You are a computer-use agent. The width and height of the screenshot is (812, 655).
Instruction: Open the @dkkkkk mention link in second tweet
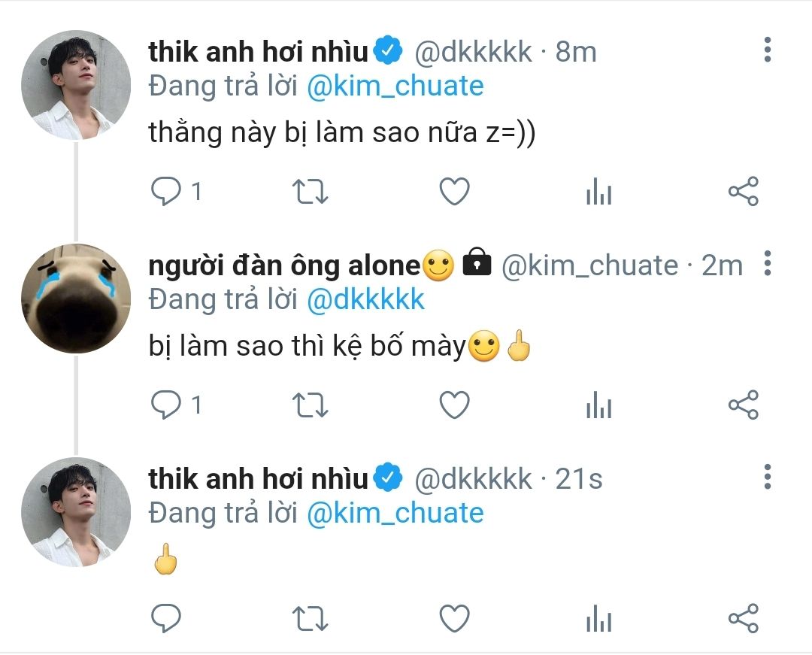[x=365, y=300]
